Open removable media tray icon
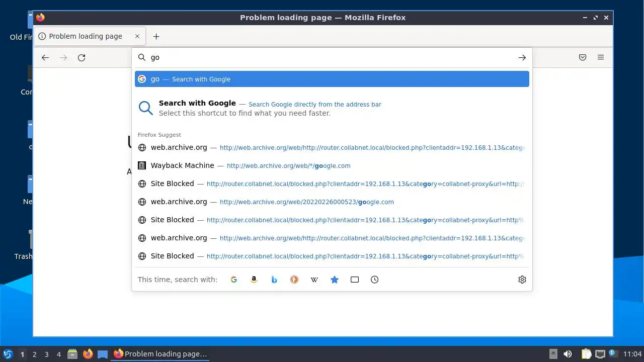 click(553, 354)
